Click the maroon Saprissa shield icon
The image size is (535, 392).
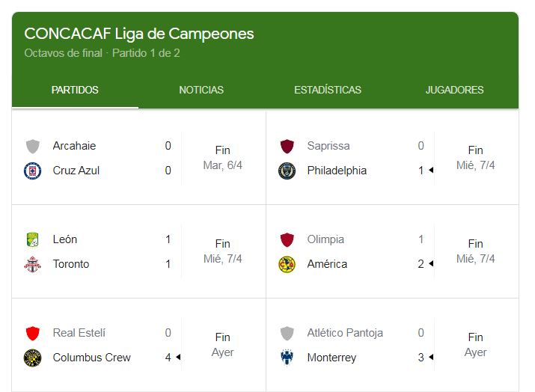pos(287,146)
